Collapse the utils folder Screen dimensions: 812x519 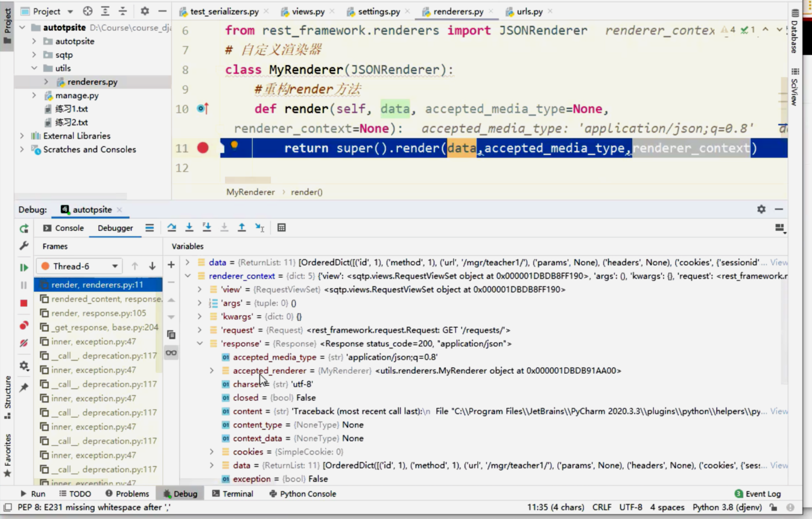[x=34, y=68]
